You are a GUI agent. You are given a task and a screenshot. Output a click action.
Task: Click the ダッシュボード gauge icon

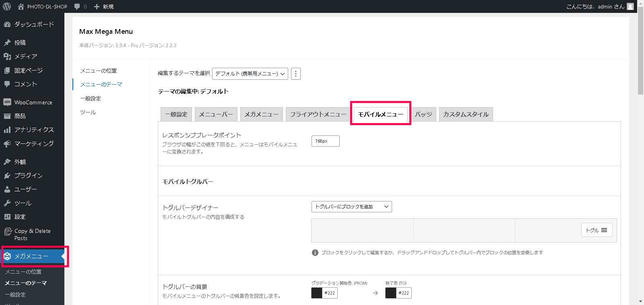click(7, 25)
